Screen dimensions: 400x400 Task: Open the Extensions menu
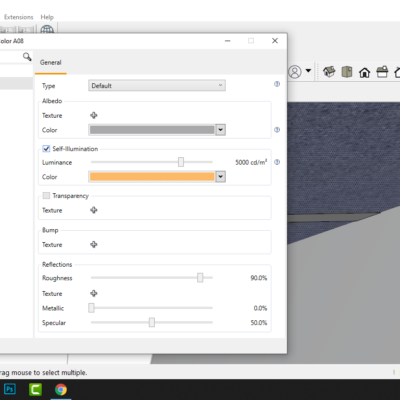(x=19, y=17)
